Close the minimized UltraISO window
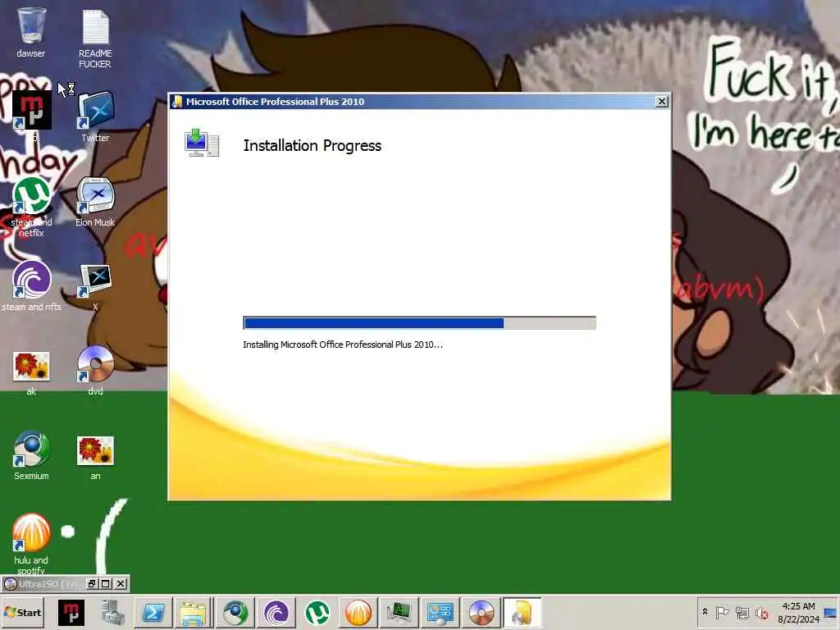The width and height of the screenshot is (840, 630). point(121,584)
